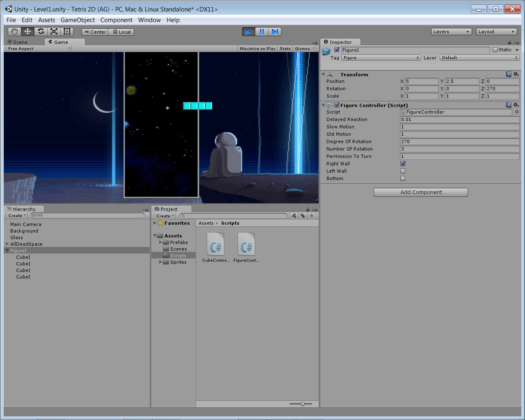Image resolution: width=525 pixels, height=420 pixels.
Task: Select the Scale tool
Action: click(x=54, y=32)
